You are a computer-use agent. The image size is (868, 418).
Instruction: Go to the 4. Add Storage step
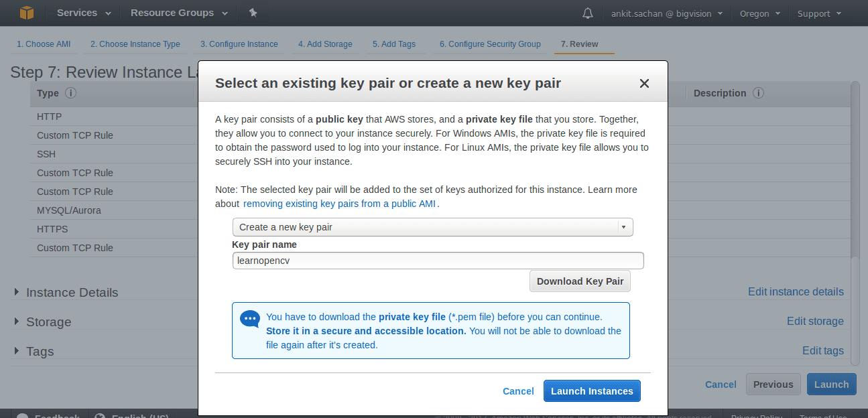[325, 44]
